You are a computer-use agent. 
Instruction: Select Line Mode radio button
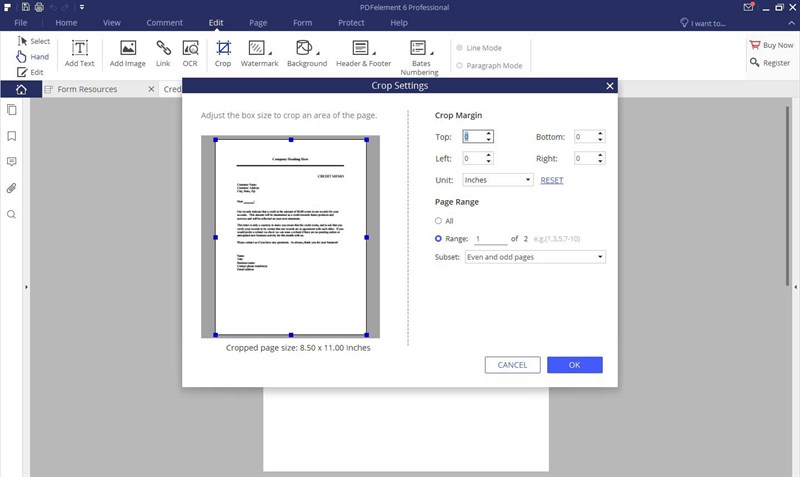coord(459,47)
